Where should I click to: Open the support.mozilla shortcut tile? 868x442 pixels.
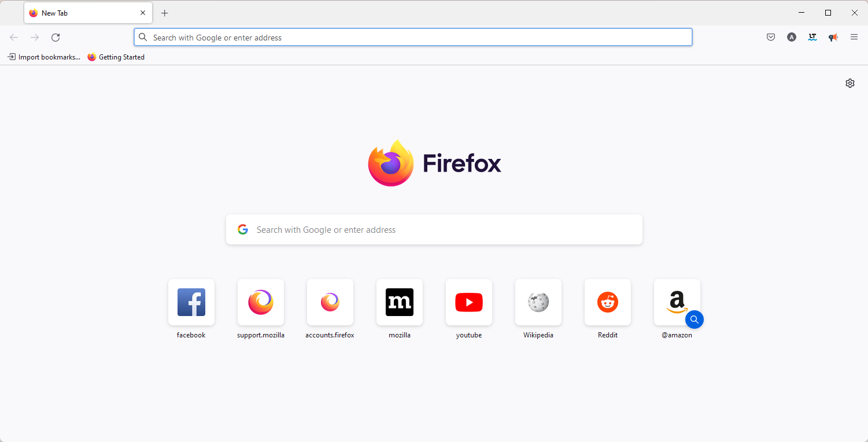(261, 302)
